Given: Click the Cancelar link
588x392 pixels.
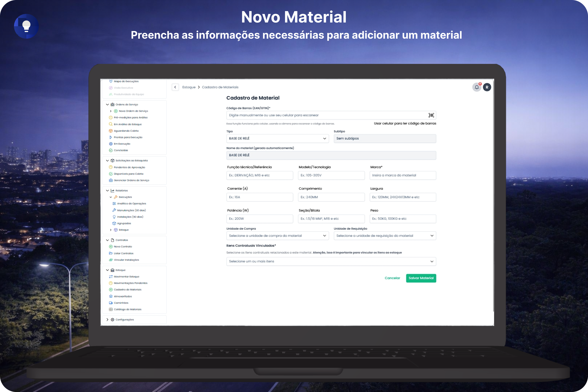Looking at the screenshot, I should [x=392, y=278].
